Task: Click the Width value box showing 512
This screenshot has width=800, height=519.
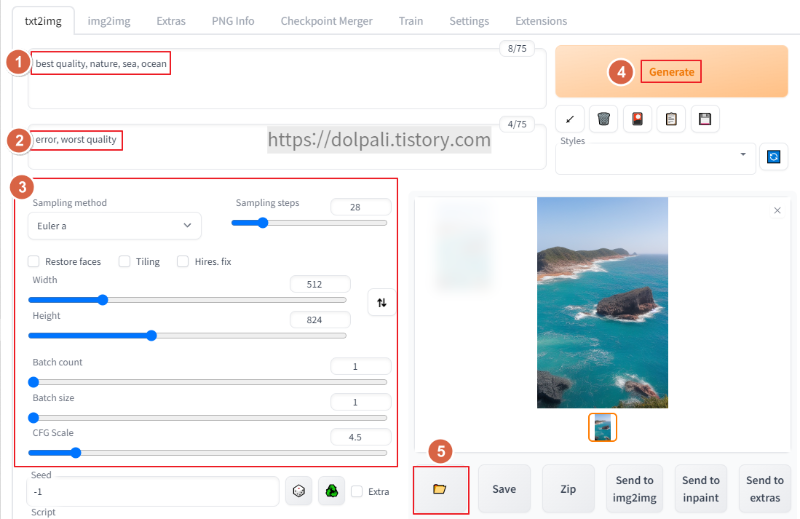Action: pyautogui.click(x=320, y=284)
